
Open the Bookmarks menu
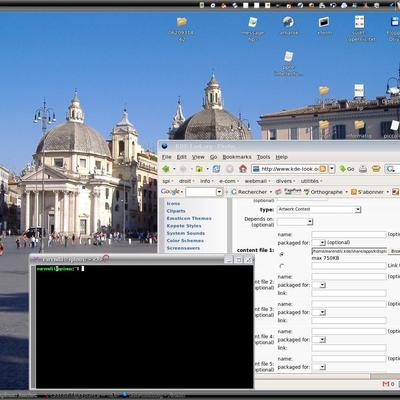pyautogui.click(x=237, y=157)
